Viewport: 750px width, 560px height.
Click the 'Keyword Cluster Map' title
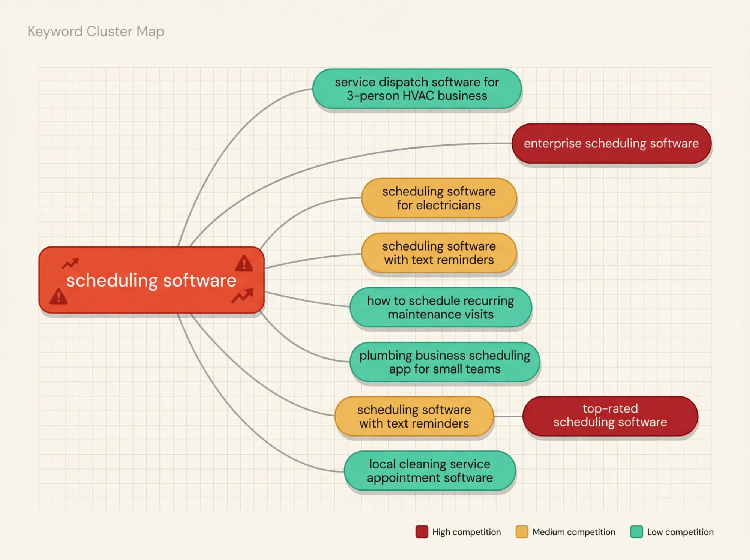[96, 32]
